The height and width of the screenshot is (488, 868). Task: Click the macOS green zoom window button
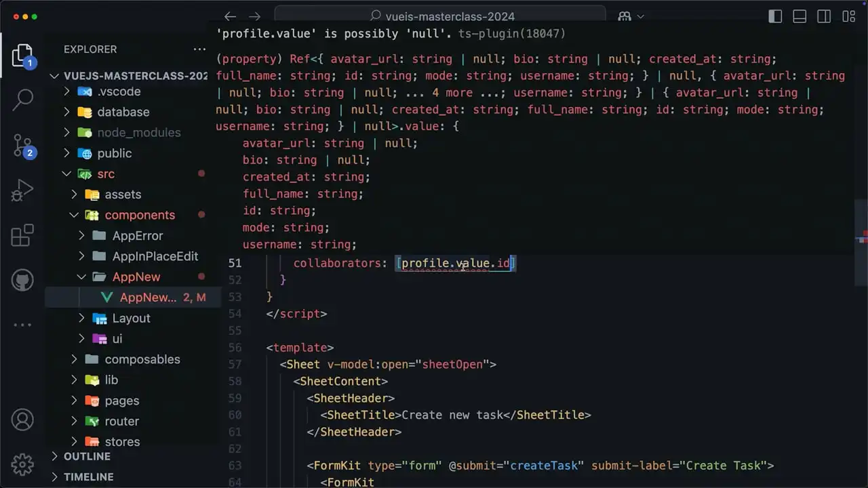[x=35, y=16]
